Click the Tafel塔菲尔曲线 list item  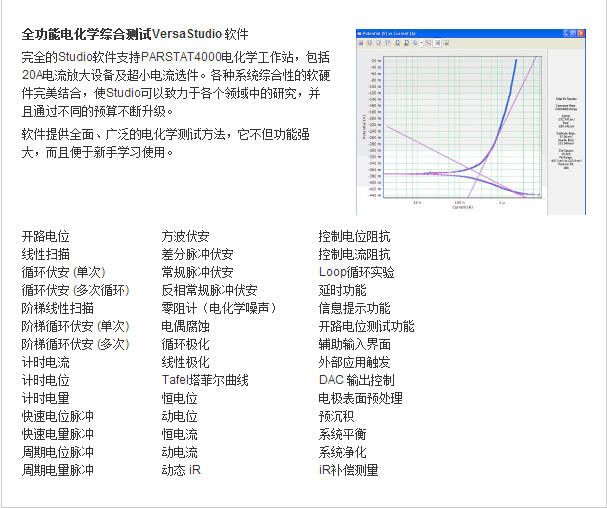click(205, 380)
